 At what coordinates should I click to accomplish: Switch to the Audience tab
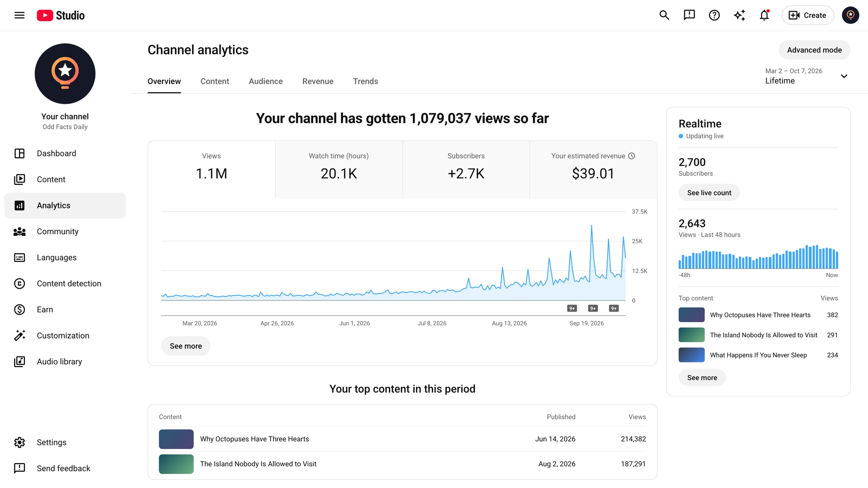click(265, 81)
